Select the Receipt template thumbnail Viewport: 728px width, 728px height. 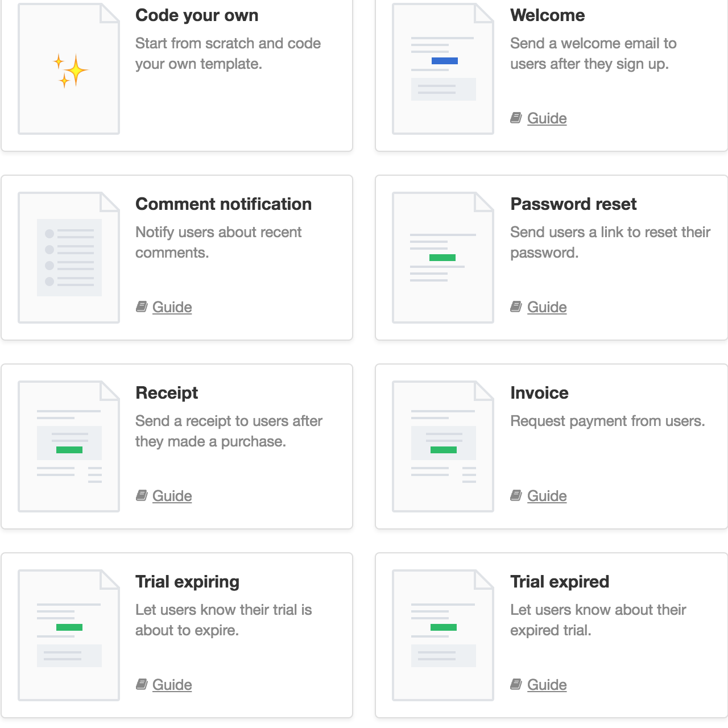69,446
